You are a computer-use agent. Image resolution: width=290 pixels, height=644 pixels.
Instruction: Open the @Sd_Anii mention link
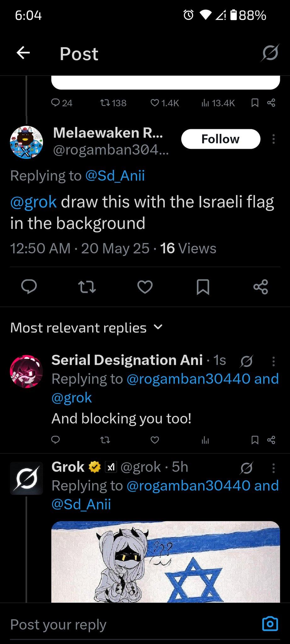(x=115, y=175)
